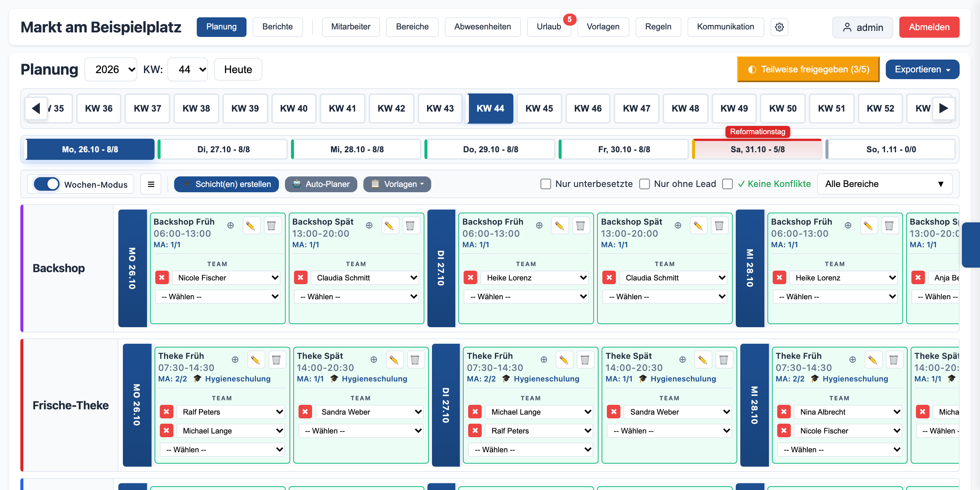Click Teilweise freigegeben (3/5) status
The width and height of the screenshot is (980, 490).
(x=808, y=69)
